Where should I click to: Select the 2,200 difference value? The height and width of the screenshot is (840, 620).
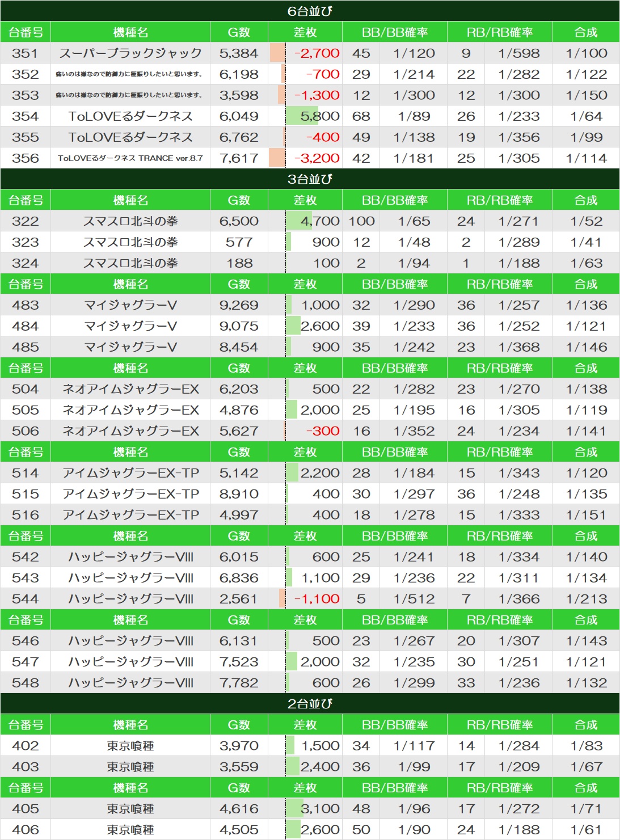click(x=320, y=472)
